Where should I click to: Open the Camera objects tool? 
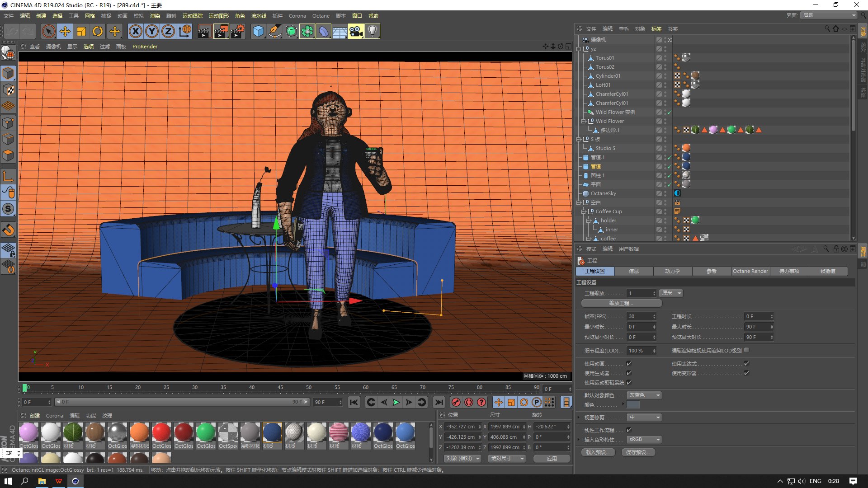pyautogui.click(x=356, y=31)
